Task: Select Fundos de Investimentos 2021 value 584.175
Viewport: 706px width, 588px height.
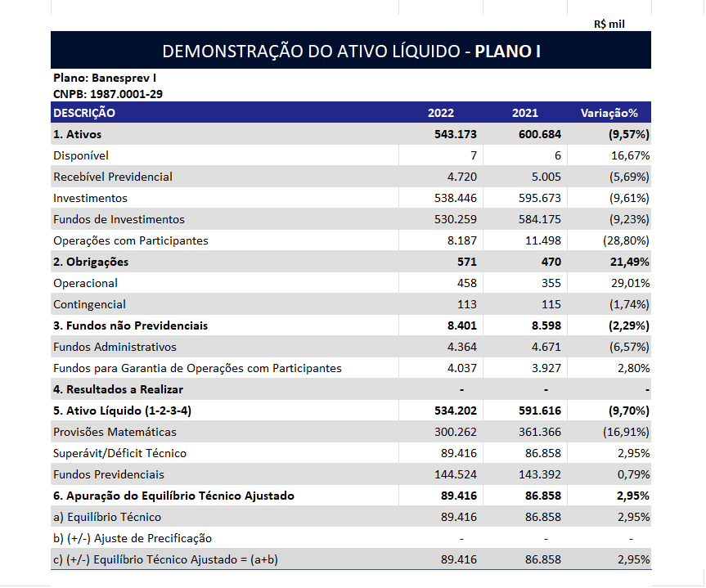Action: coord(540,219)
